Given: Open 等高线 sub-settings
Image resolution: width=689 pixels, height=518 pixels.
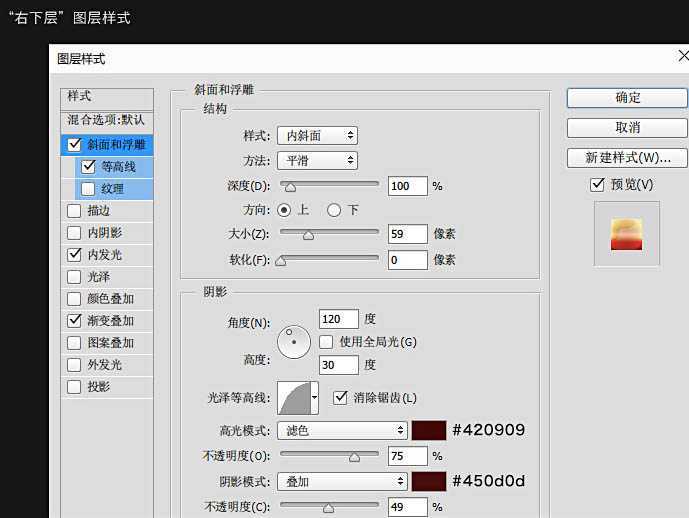Looking at the screenshot, I should [x=119, y=167].
